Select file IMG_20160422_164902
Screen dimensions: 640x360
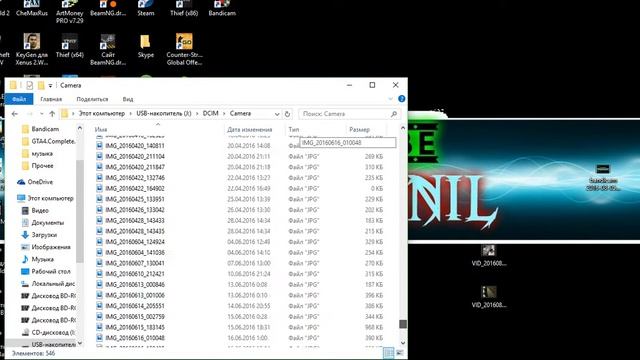pyautogui.click(x=131, y=188)
